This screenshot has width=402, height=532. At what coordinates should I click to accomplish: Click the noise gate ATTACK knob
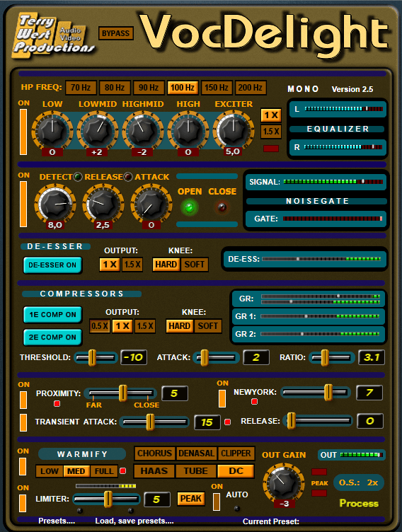[151, 204]
